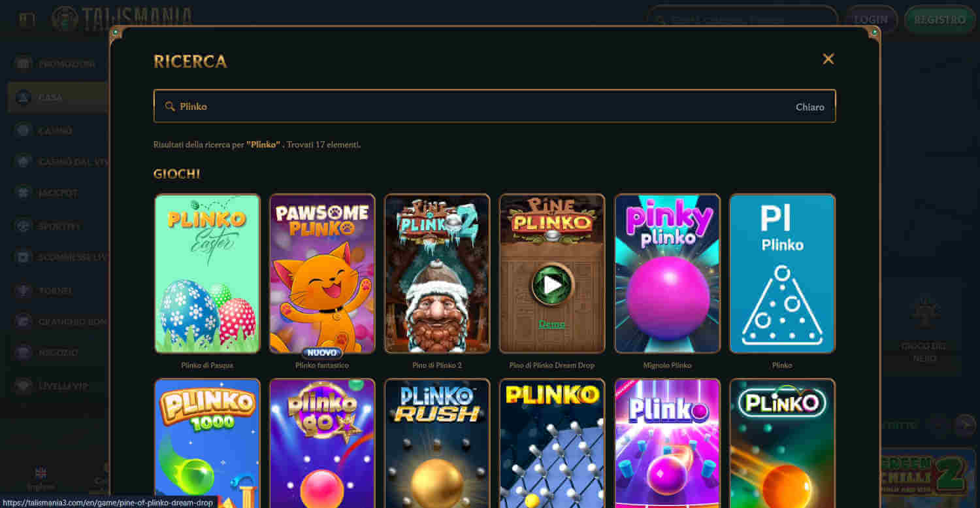This screenshot has height=508, width=980.
Task: Click the Jackpot sidebar icon
Action: (x=24, y=193)
